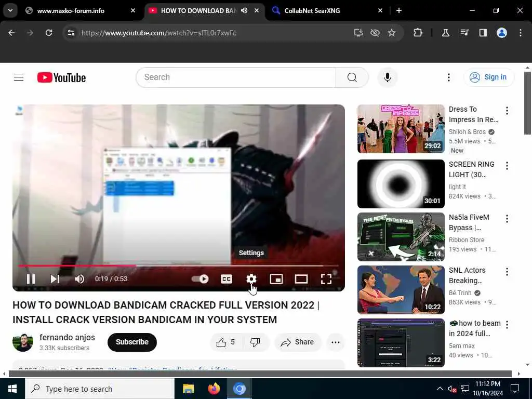Open Na5la FiveM Bypass video title
This screenshot has width=532, height=399.
[x=469, y=222]
